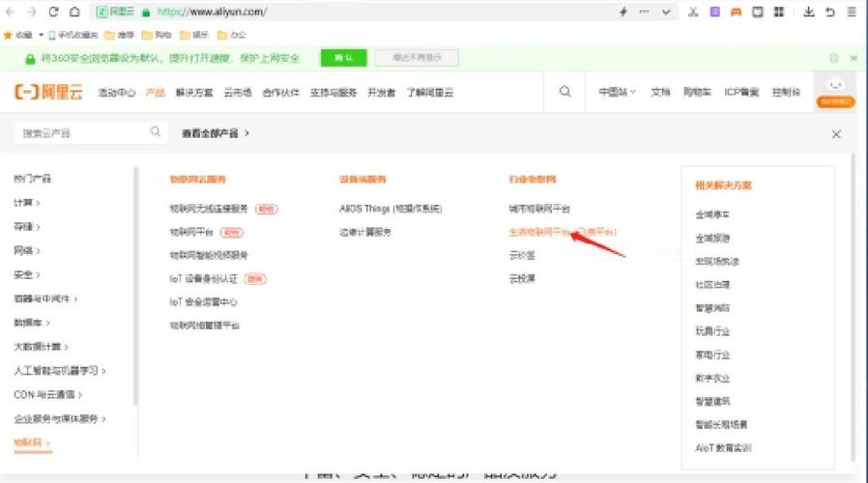The width and height of the screenshot is (868, 483).
Task: Expand the small arrow beside favorites star
Action: [x=41, y=35]
